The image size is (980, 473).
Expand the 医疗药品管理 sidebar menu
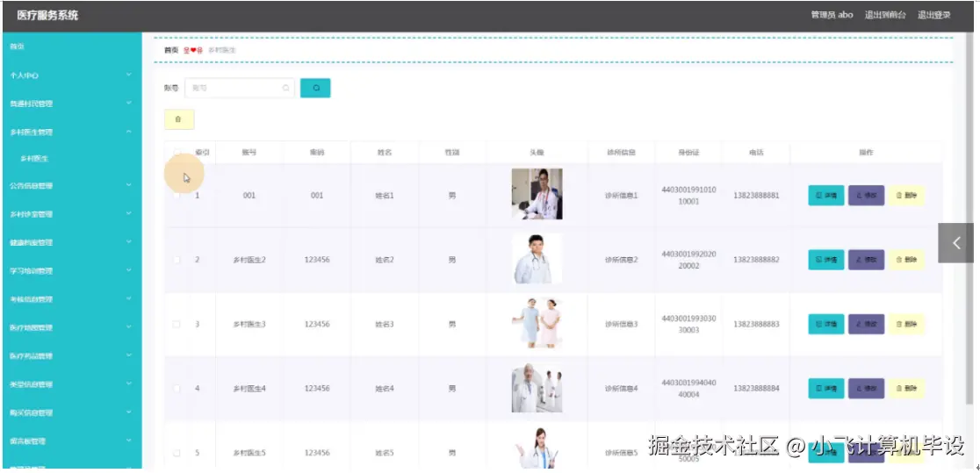point(72,356)
